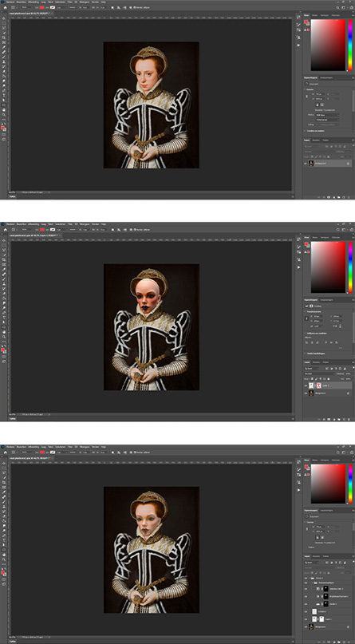Select the Lasso tool in top screenshot
Image resolution: width=355 pixels, height=644 pixels.
(x=4, y=28)
